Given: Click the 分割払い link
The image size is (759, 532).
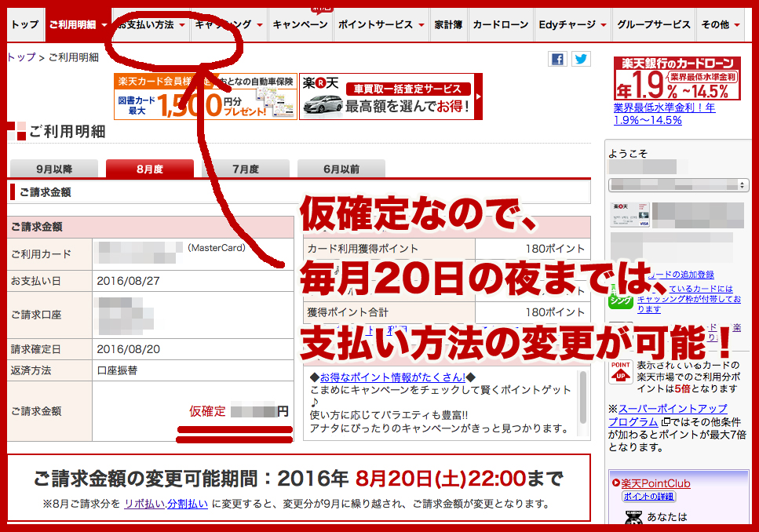Looking at the screenshot, I should [x=188, y=504].
